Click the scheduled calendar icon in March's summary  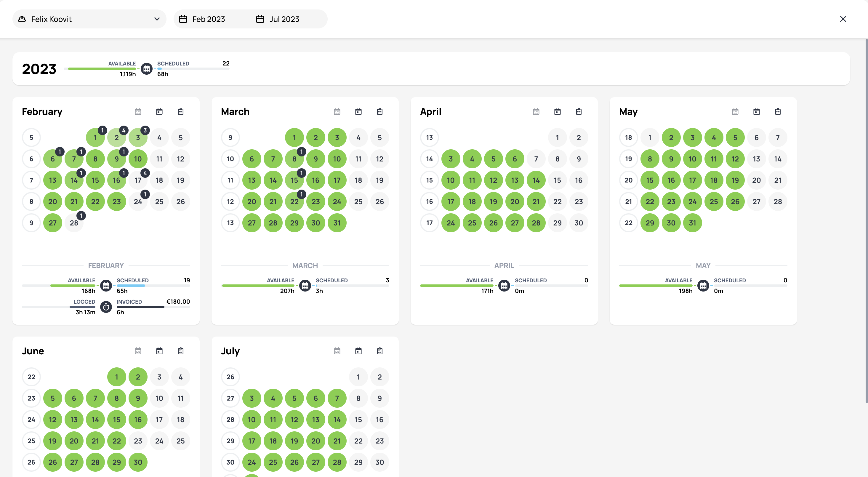tap(305, 286)
